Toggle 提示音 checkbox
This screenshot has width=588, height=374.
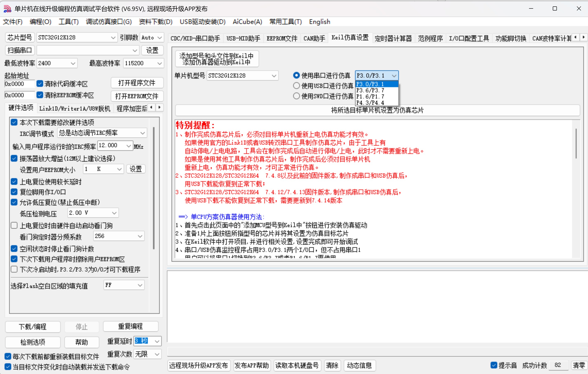click(494, 365)
